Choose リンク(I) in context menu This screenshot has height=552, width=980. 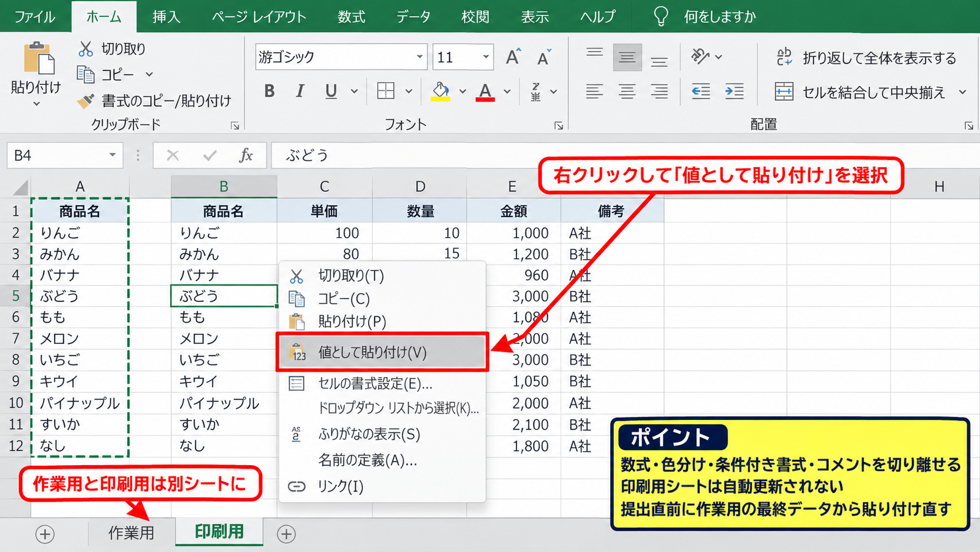(x=382, y=486)
